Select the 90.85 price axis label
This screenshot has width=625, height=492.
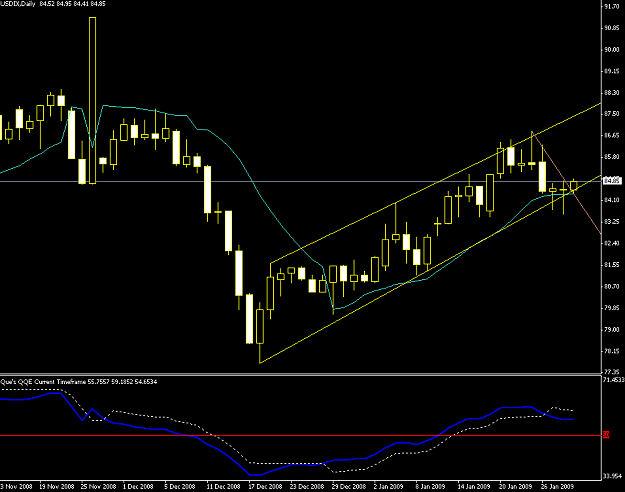(x=612, y=28)
